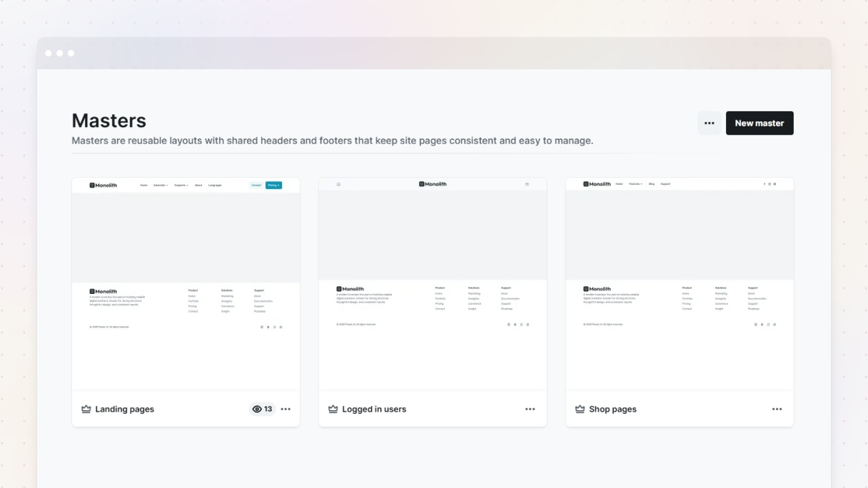Open the Landing pages master thumbnail
The height and width of the screenshot is (488, 868).
[x=186, y=284]
